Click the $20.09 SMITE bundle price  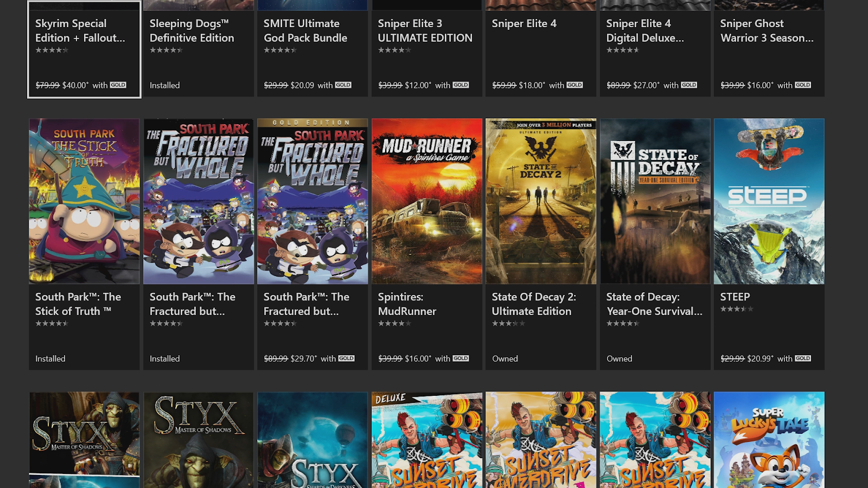click(302, 85)
